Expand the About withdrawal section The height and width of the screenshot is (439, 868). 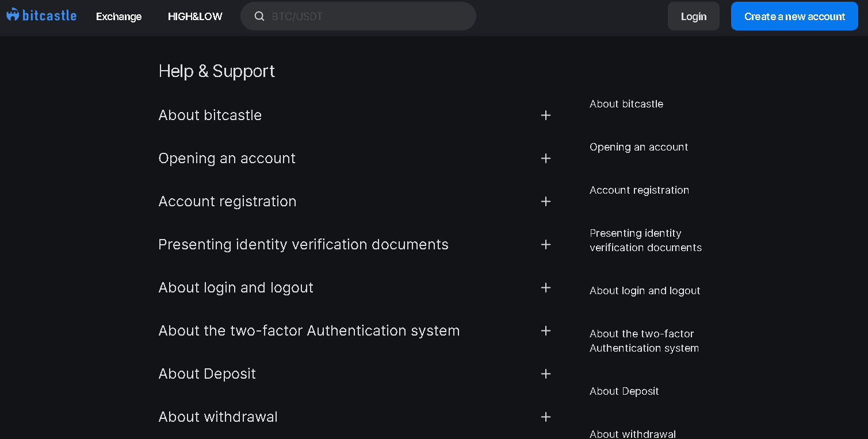[546, 417]
